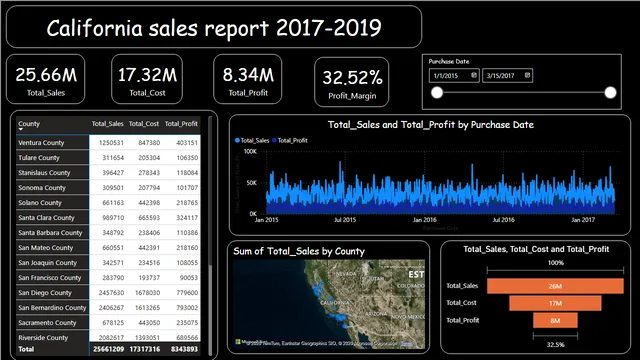Click the California sales report title
640x360 pixels.
(x=214, y=28)
